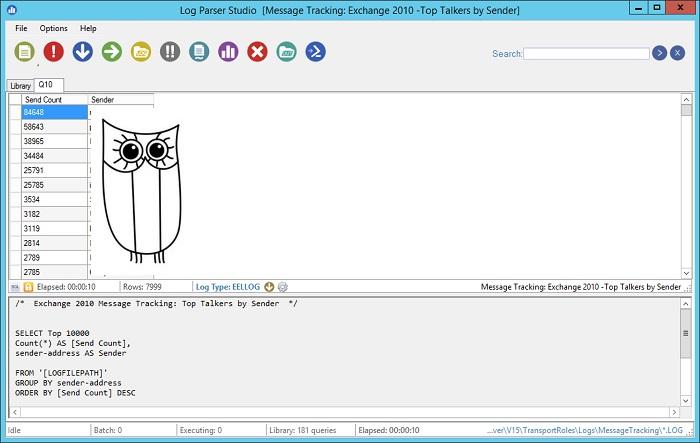Export to PowerShell script icon
Image resolution: width=700 pixels, height=443 pixels.
316,52
